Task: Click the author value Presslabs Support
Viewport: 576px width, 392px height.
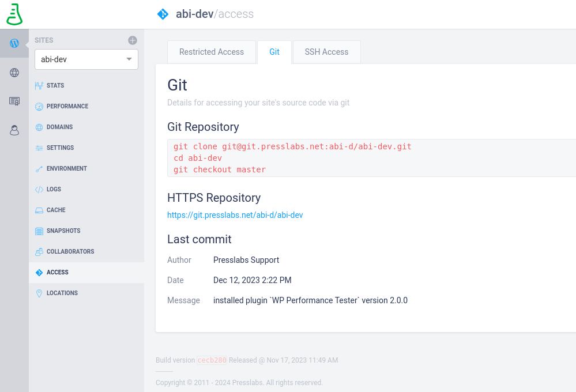Action: click(x=246, y=260)
